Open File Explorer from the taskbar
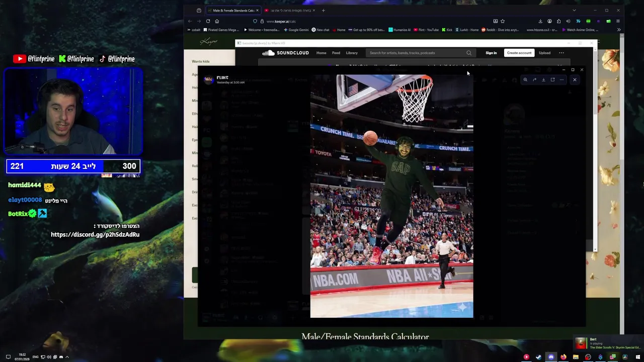 576,357
